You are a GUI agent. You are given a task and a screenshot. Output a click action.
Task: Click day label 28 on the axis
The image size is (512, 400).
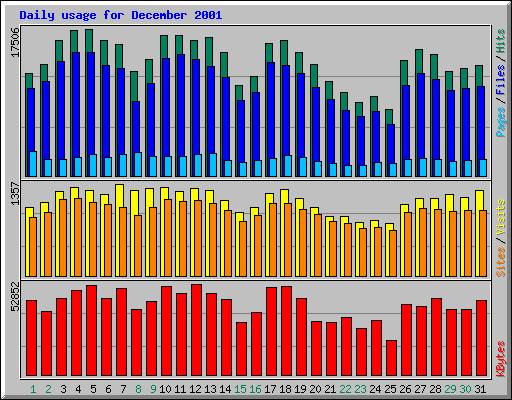coord(435,389)
